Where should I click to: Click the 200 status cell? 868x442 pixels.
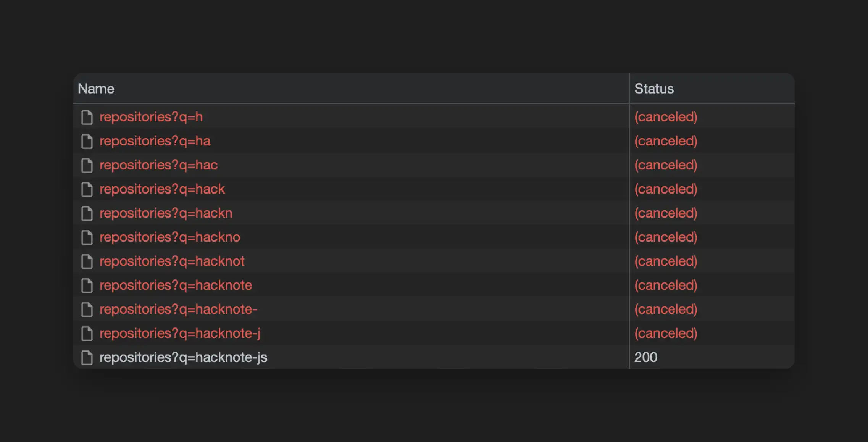645,357
